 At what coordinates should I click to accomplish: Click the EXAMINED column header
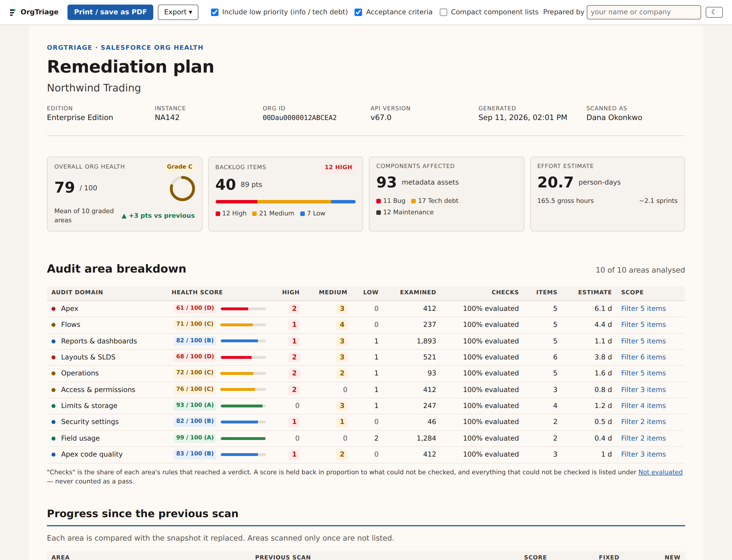(418, 293)
